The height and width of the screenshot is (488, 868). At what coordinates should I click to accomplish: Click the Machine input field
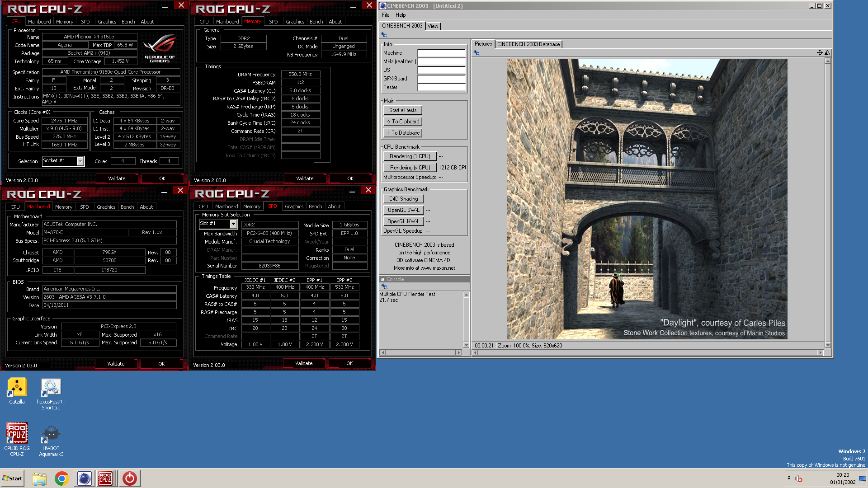[x=441, y=53]
